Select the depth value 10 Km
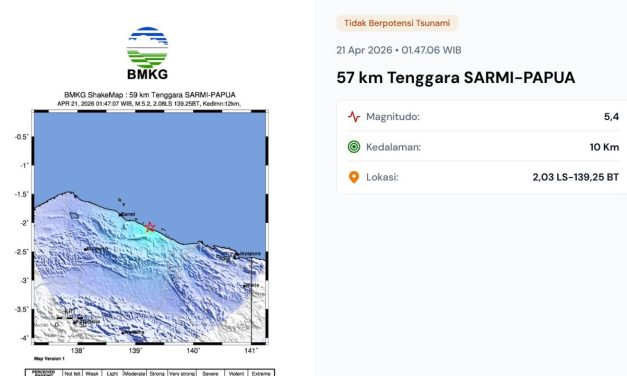 (x=604, y=147)
